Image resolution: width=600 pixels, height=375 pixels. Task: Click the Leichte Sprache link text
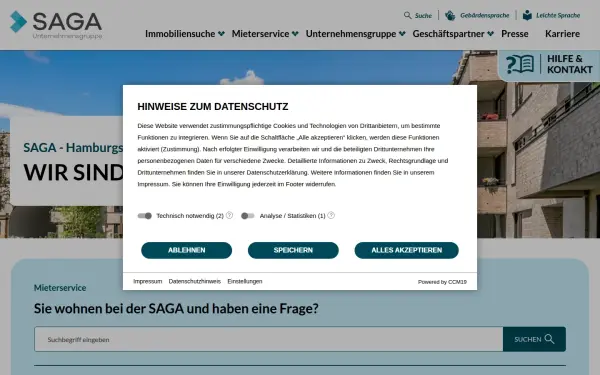pyautogui.click(x=558, y=15)
